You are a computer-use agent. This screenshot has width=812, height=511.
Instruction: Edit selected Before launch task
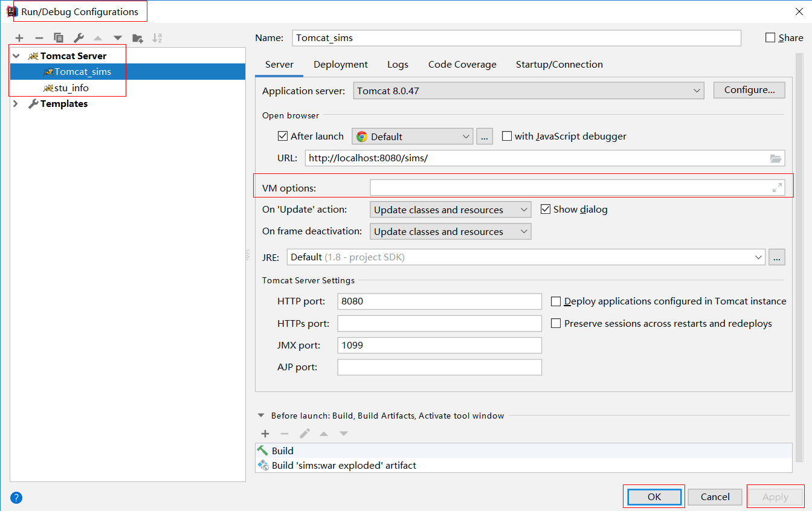pos(304,434)
